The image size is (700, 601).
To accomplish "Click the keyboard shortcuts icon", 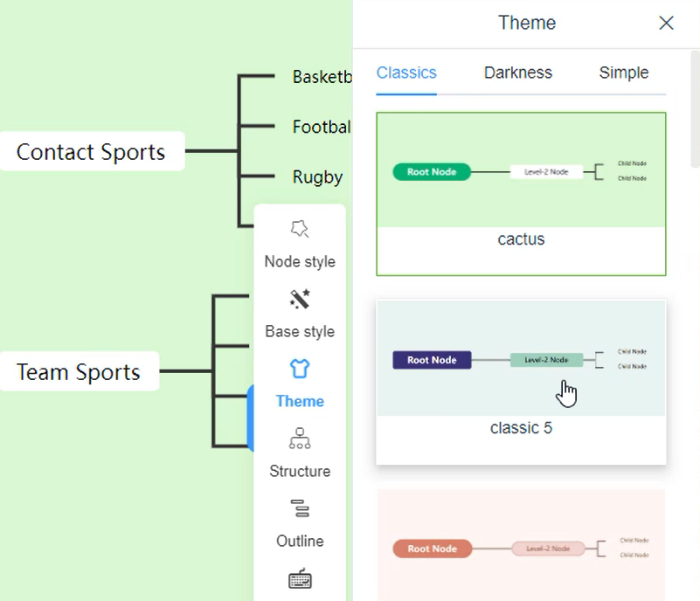I will [300, 579].
